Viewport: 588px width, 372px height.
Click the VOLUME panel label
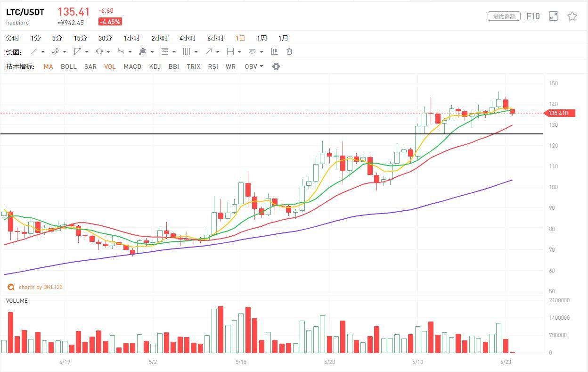(x=16, y=301)
